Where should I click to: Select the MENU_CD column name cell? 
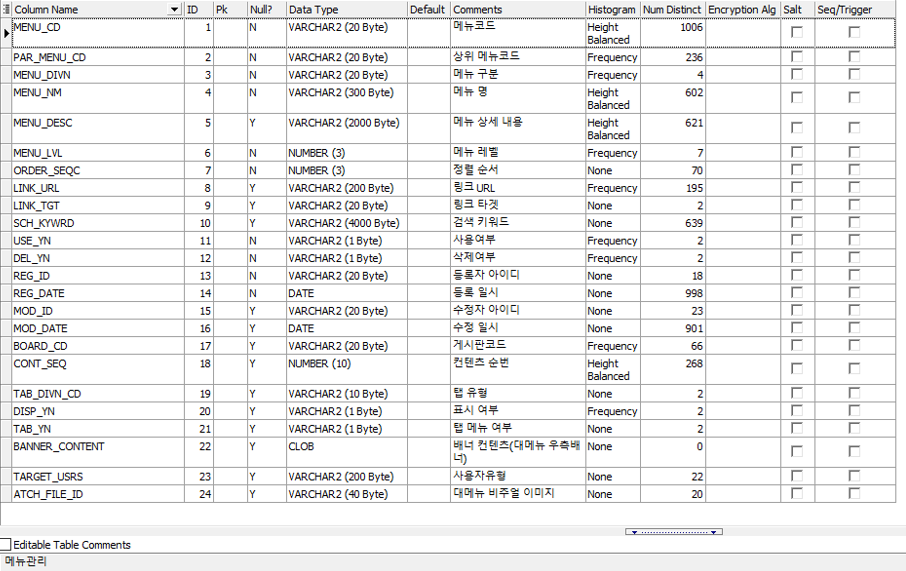(x=98, y=33)
